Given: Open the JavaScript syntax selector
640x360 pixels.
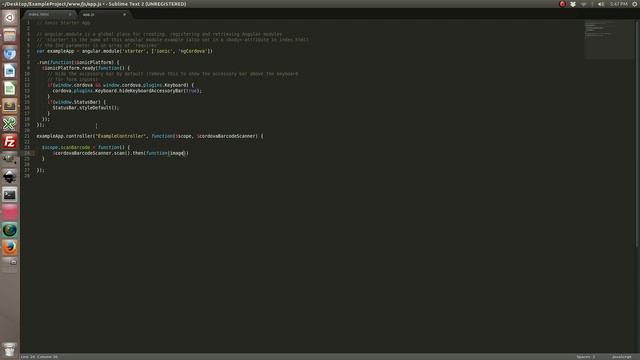Looking at the screenshot, I should 622,357.
